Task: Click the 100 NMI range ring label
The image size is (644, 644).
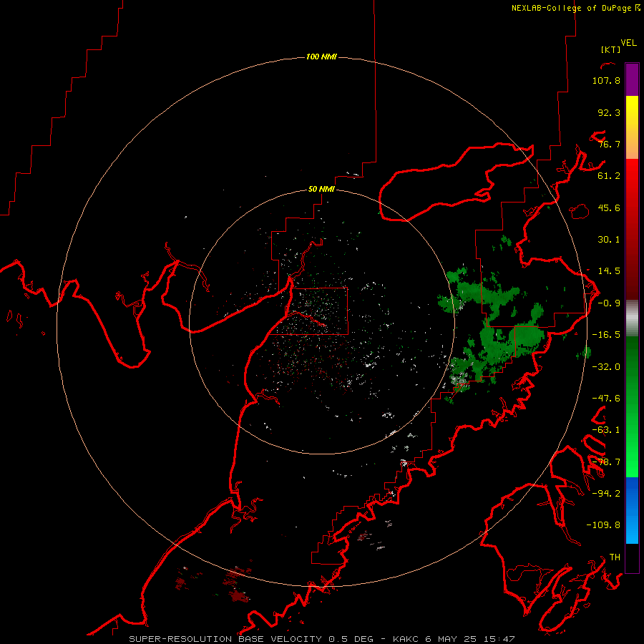Action: coord(321,57)
